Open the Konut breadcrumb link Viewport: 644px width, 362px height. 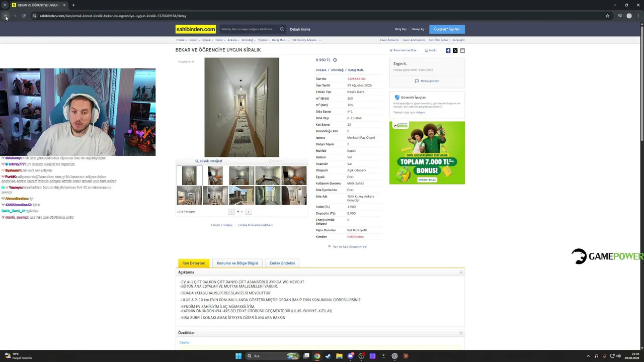click(x=193, y=40)
